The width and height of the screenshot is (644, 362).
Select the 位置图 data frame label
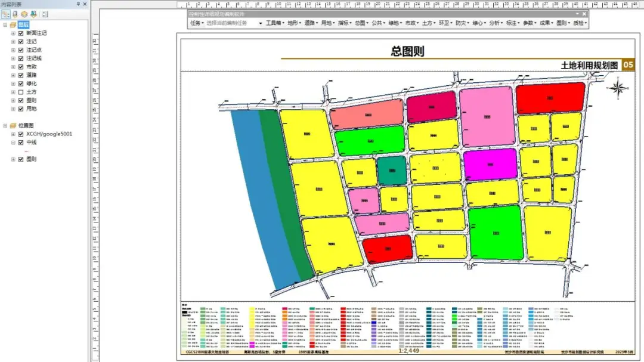[26, 125]
